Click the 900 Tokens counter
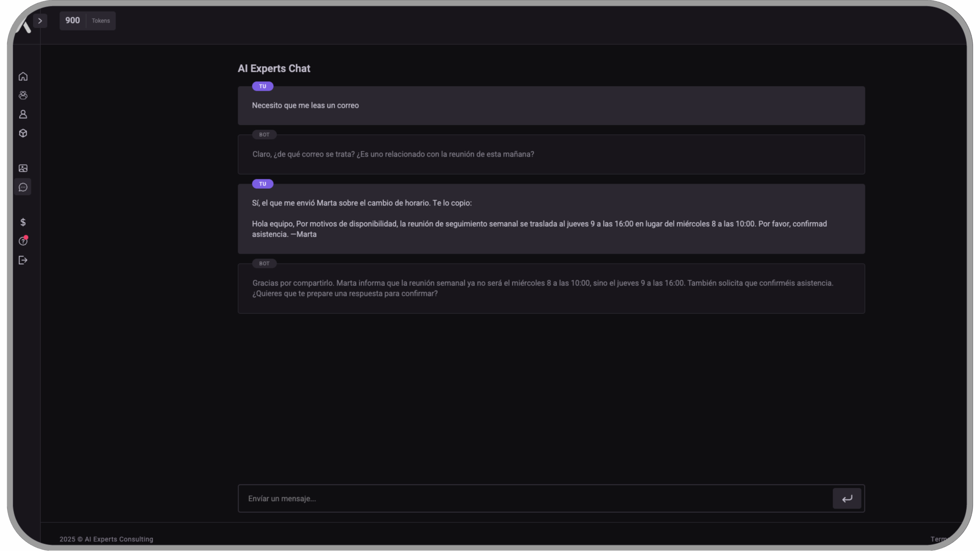980x551 pixels. (88, 21)
